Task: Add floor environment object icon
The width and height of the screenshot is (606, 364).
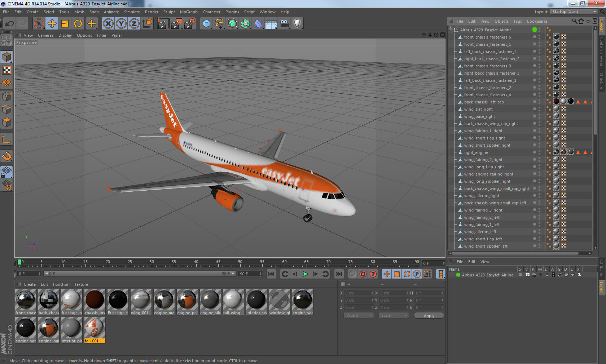Action: (x=271, y=24)
